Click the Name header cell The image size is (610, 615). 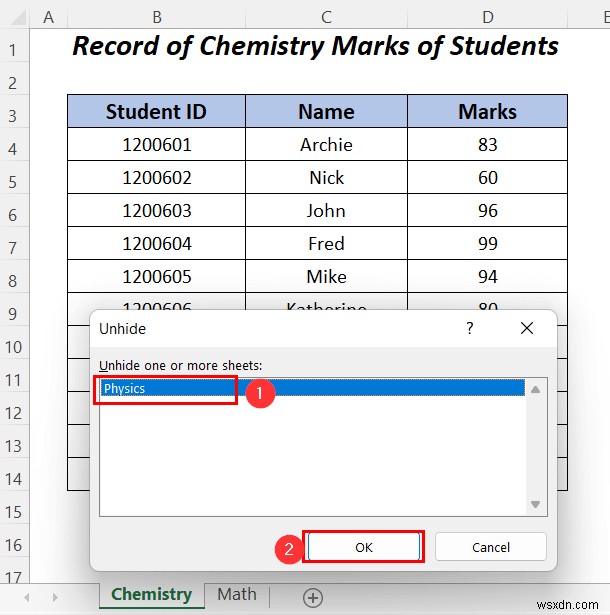tap(326, 111)
